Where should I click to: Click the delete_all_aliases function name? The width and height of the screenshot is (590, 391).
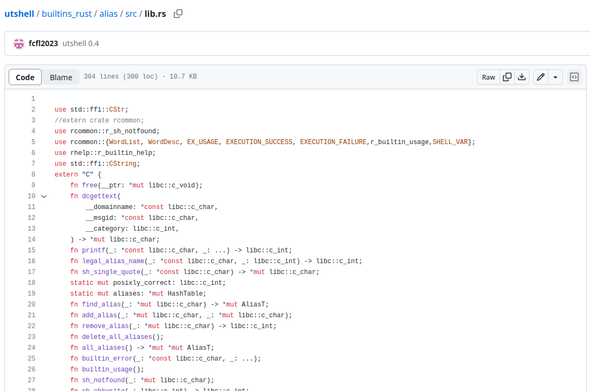(x=117, y=337)
